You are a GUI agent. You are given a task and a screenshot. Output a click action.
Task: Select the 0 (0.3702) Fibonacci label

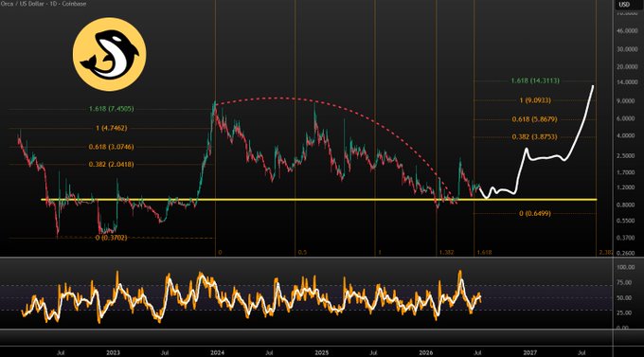pyautogui.click(x=112, y=238)
